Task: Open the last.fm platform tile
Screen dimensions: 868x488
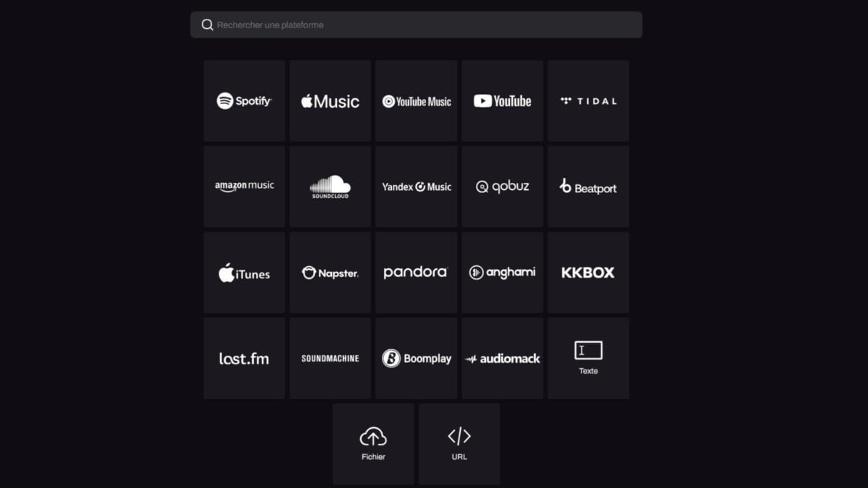Action: point(244,358)
